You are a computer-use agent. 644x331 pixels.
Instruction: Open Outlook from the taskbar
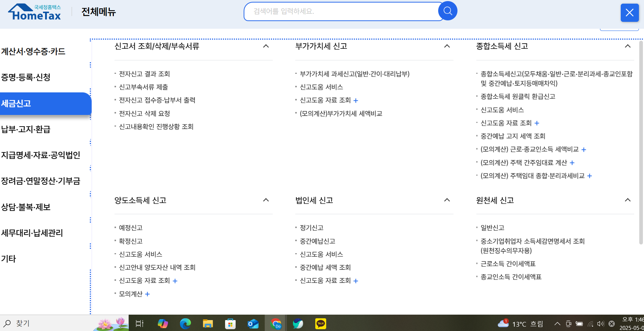pyautogui.click(x=253, y=323)
